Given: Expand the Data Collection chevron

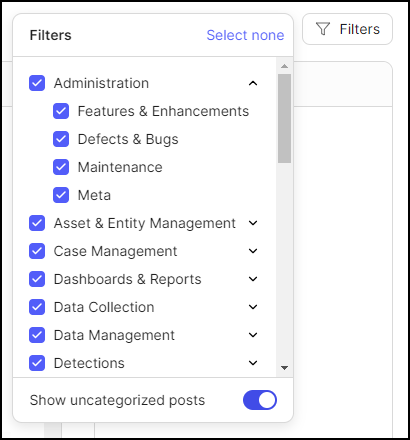Looking at the screenshot, I should click(x=253, y=307).
